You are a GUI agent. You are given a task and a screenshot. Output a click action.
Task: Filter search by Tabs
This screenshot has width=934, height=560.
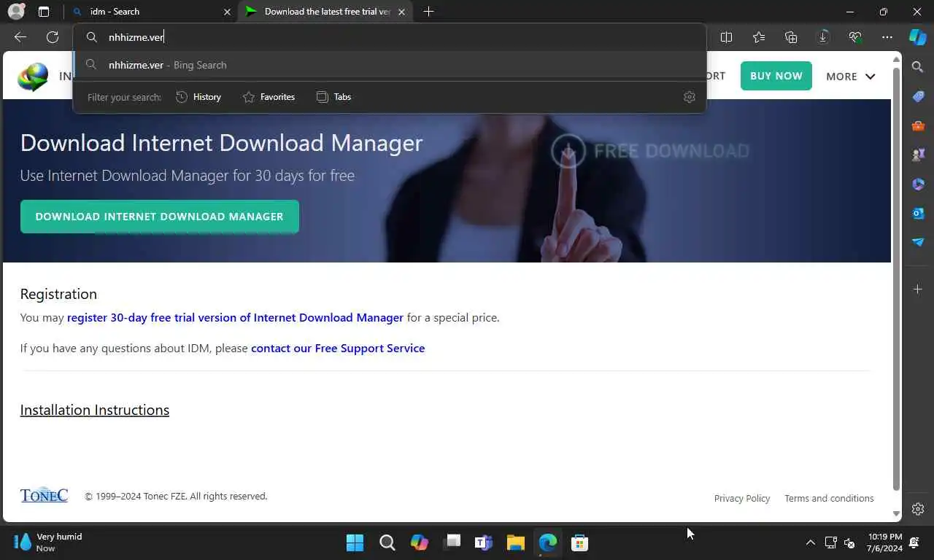point(333,97)
